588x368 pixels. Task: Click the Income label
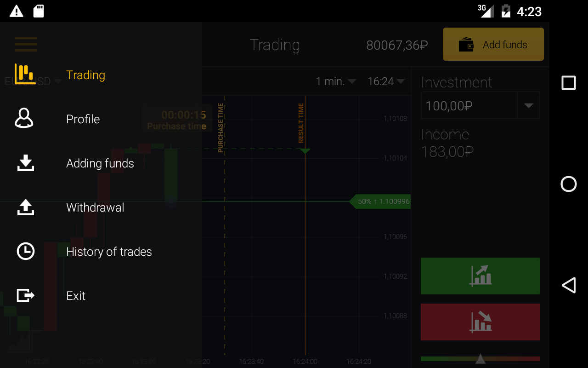coord(445,134)
